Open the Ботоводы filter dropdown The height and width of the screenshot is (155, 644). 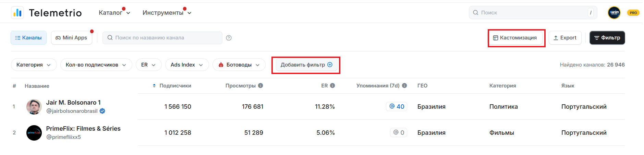tap(239, 65)
